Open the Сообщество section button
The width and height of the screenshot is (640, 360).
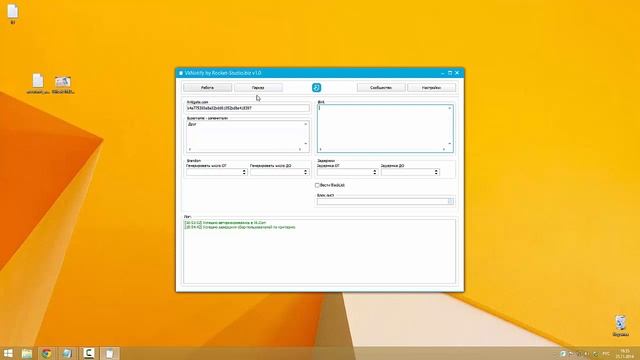(381, 88)
